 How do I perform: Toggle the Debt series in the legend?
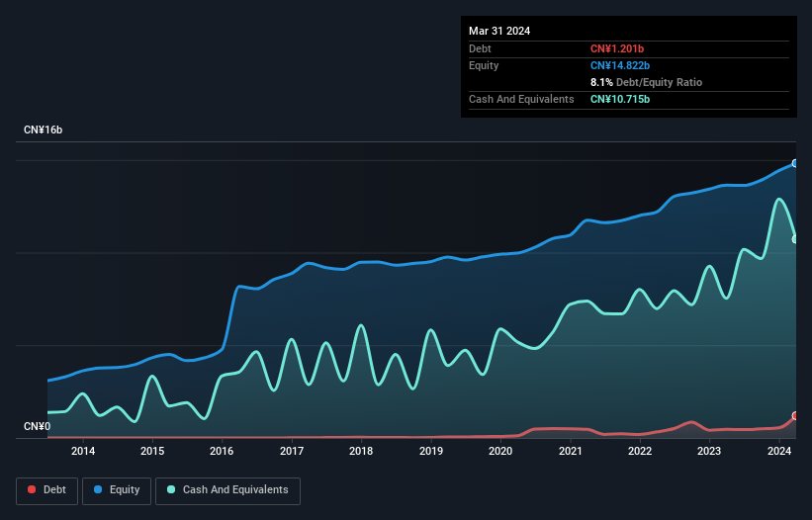tap(45, 489)
